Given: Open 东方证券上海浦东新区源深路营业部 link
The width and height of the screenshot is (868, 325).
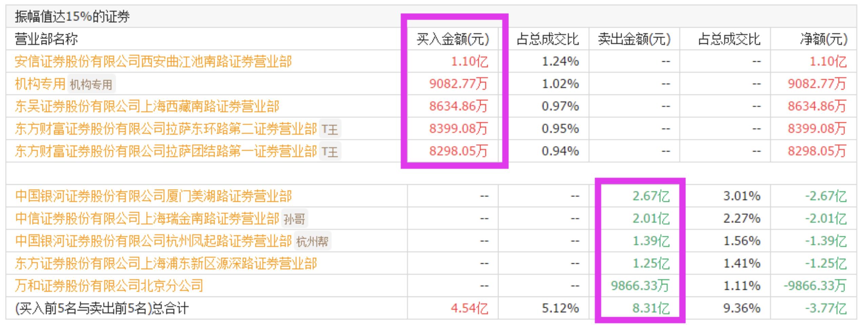Looking at the screenshot, I should coord(166,263).
